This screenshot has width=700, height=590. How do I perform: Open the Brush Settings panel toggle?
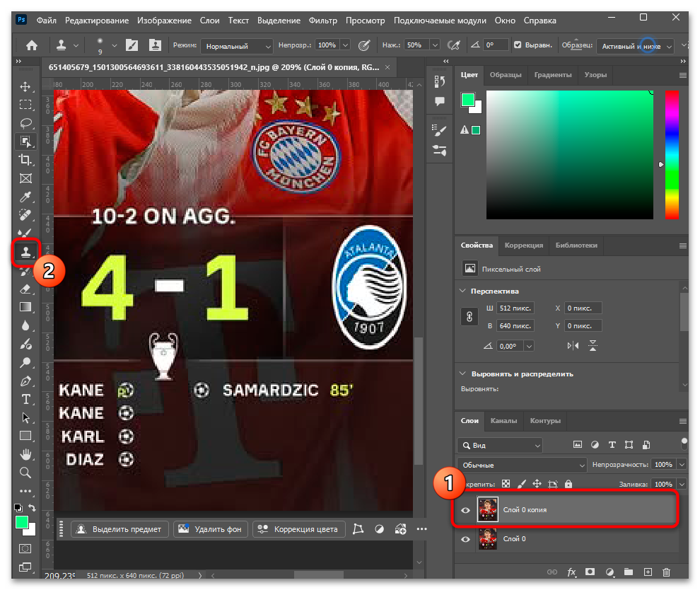(x=132, y=45)
